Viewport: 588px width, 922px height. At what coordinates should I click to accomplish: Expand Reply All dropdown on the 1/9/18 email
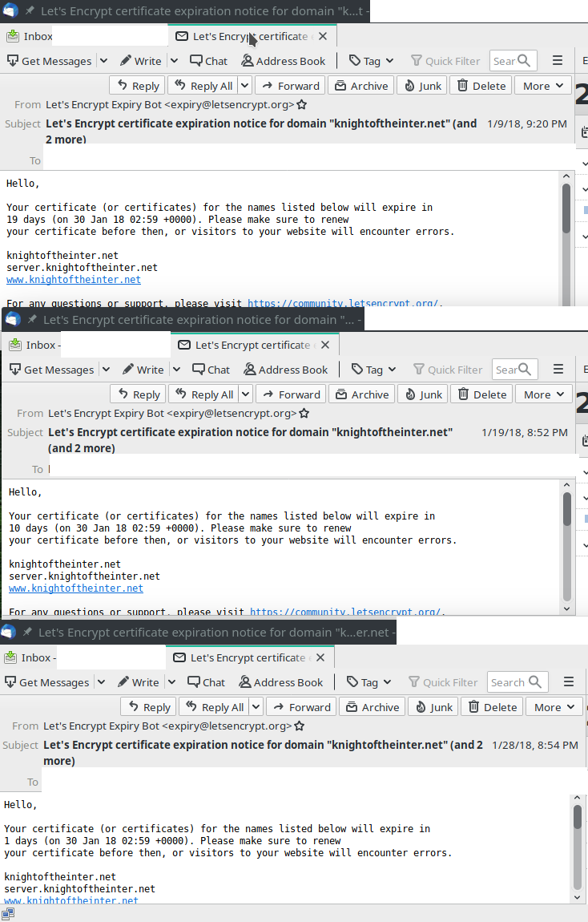tap(245, 86)
